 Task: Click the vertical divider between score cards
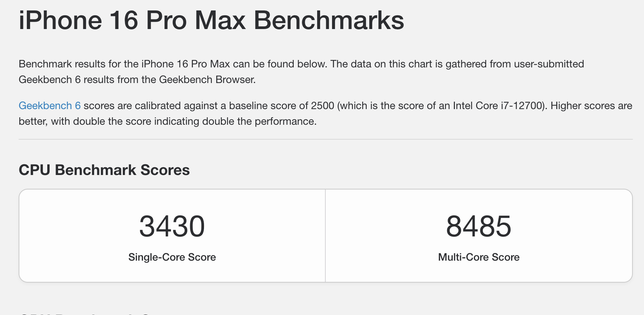click(x=325, y=235)
